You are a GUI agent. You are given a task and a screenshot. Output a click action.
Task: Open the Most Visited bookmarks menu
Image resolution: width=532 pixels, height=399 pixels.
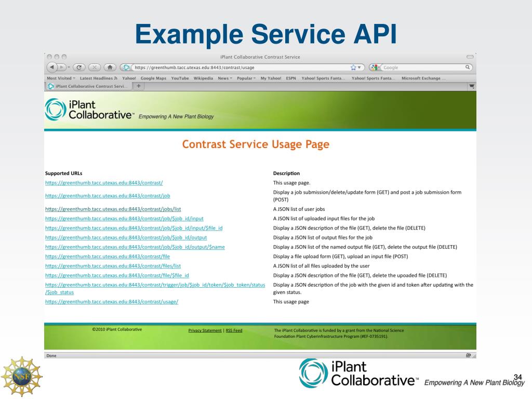tap(61, 78)
